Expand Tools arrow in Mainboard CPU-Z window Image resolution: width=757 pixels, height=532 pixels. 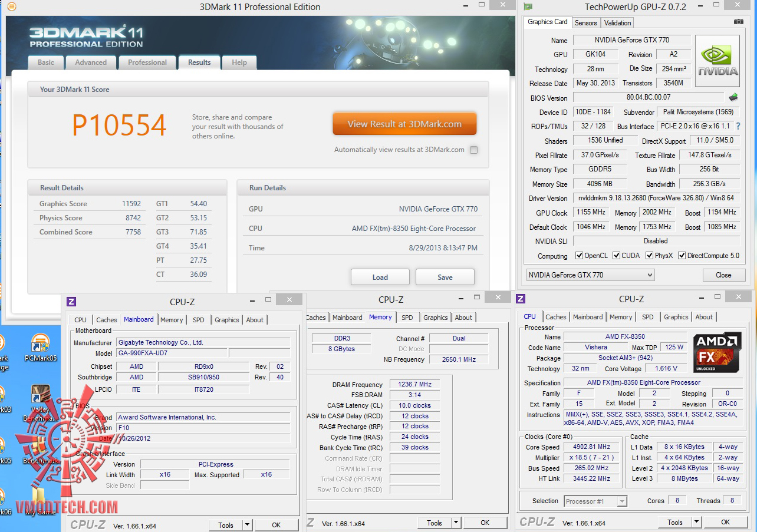coord(246,525)
